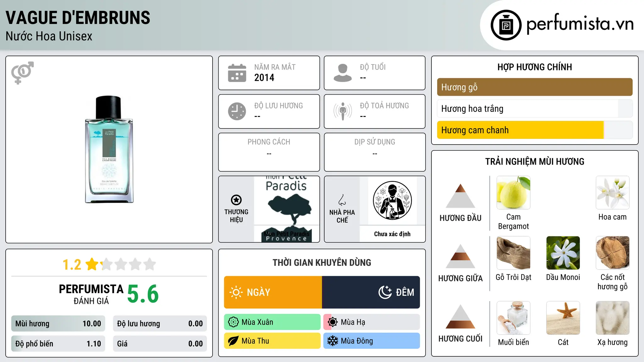Viewport: 644px width, 362px height.
Task: Click the calendar icon beside Năm ra mắt
Action: (x=237, y=73)
